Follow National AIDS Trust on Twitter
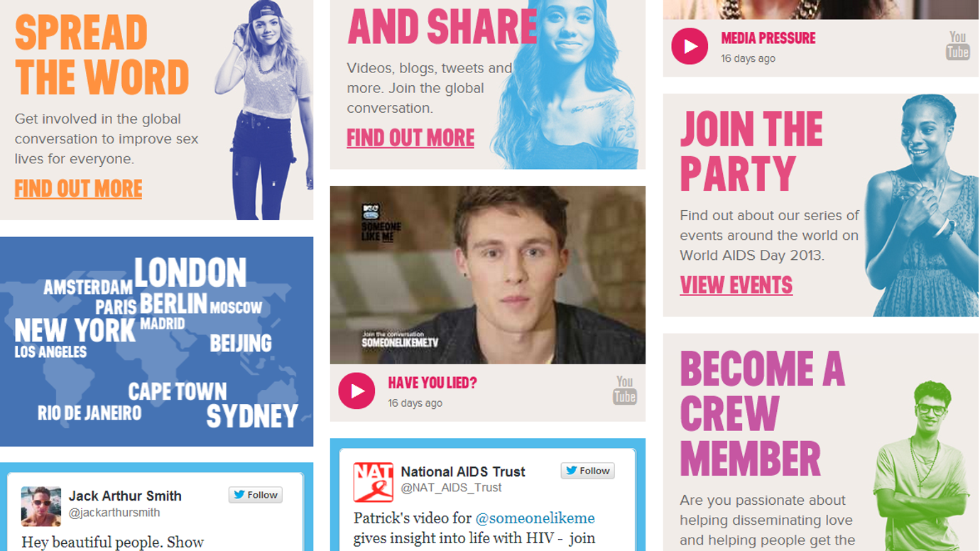 588,471
